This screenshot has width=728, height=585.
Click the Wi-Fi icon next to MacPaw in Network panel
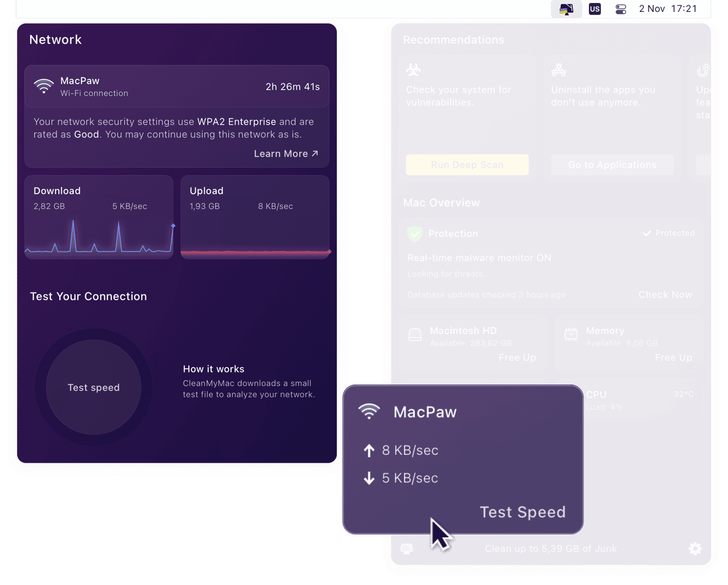[44, 86]
